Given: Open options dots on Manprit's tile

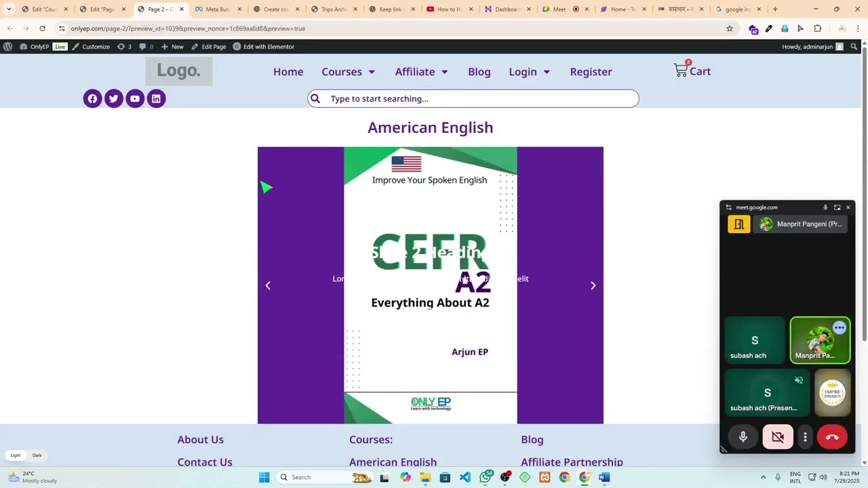Looking at the screenshot, I should point(840,328).
